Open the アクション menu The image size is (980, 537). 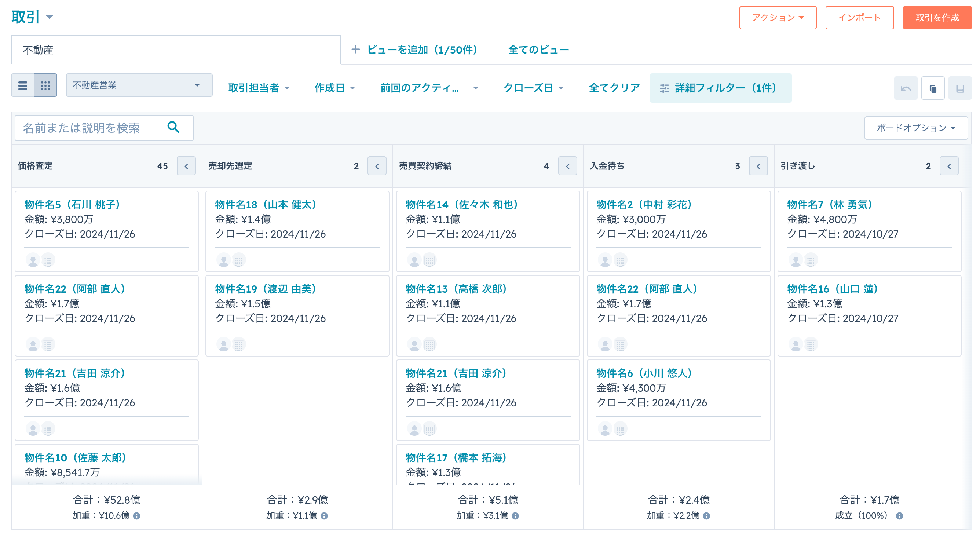tap(778, 18)
